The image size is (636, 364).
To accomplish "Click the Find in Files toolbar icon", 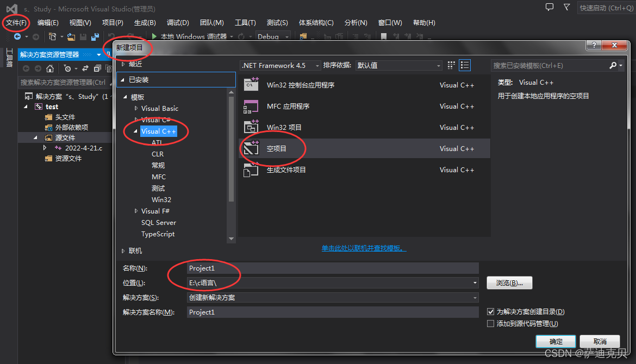I will tap(303, 36).
